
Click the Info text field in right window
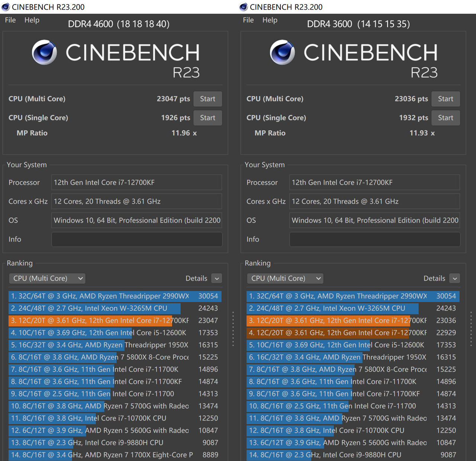point(374,239)
